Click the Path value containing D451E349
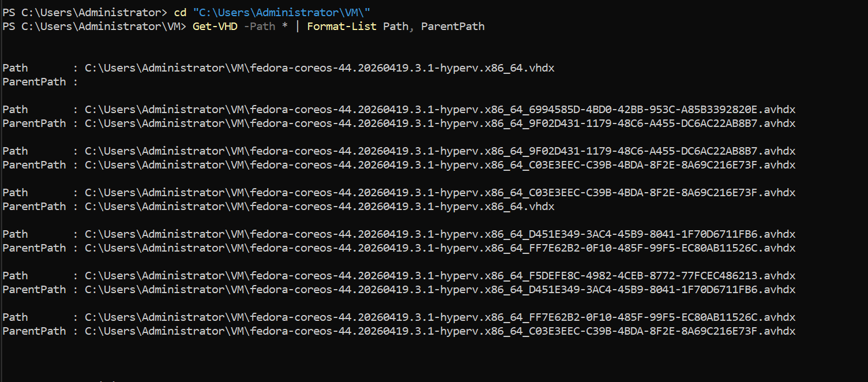Image resolution: width=868 pixels, height=382 pixels. click(440, 234)
